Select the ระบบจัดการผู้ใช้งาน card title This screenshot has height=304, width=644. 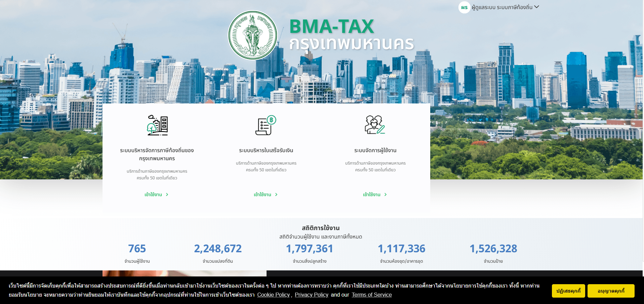(x=375, y=150)
